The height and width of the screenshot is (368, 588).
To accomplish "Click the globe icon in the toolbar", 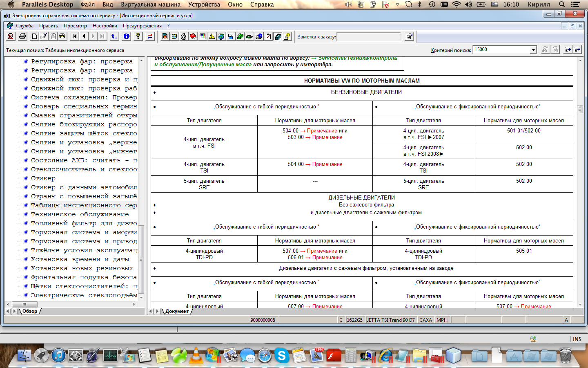I will (221, 36).
